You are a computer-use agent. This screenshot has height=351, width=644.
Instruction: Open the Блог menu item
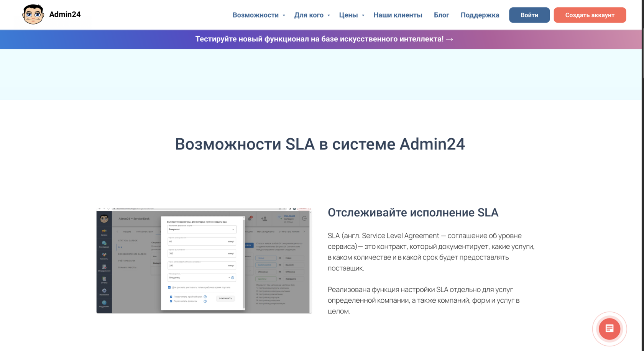[x=441, y=15]
